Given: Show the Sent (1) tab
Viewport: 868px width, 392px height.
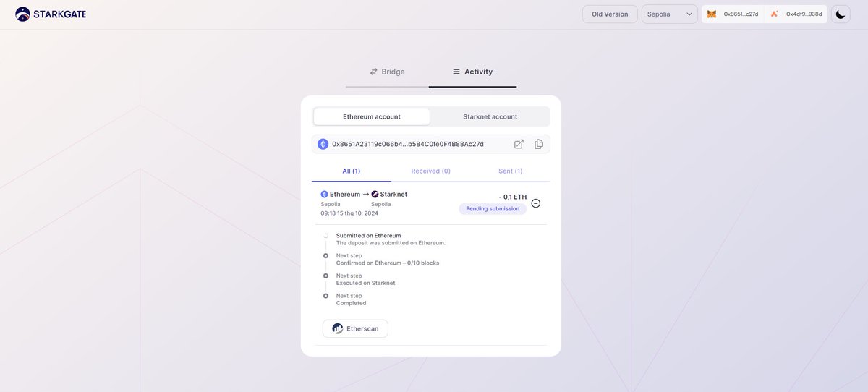Looking at the screenshot, I should 511,171.
